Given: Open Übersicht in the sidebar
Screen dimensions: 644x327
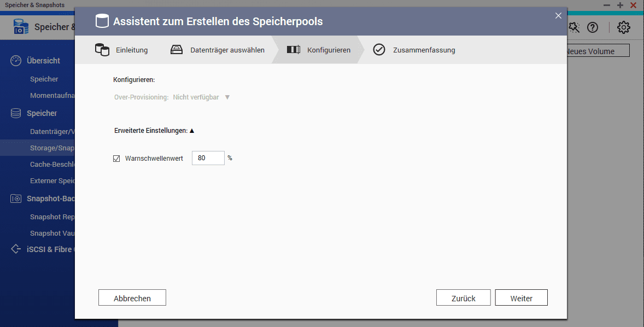Looking at the screenshot, I should [43, 61].
